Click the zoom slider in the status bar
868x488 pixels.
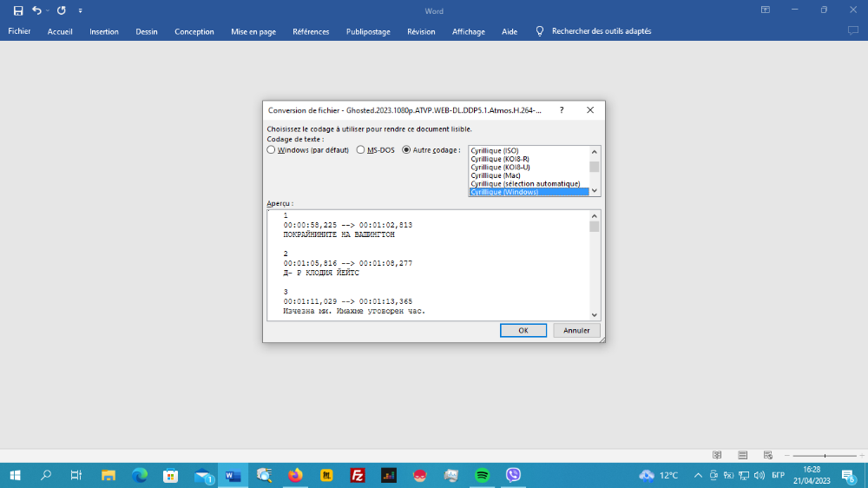[x=825, y=455]
